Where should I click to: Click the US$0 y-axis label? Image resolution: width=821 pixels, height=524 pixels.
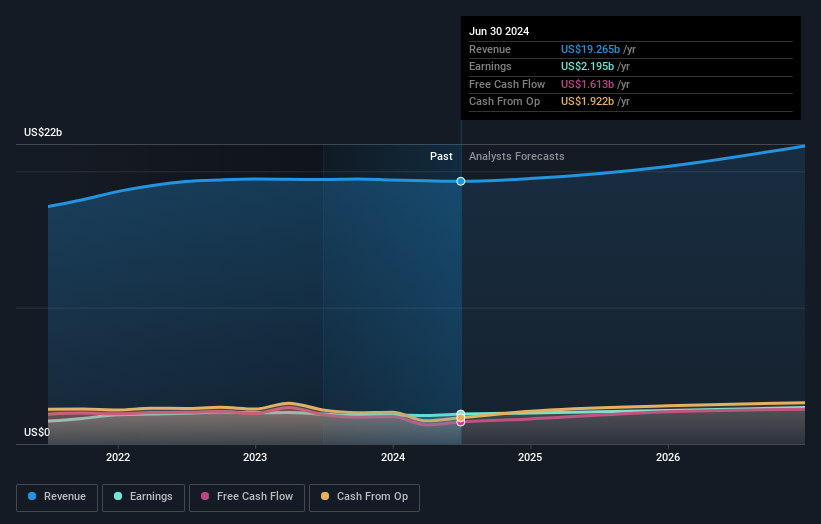point(37,432)
